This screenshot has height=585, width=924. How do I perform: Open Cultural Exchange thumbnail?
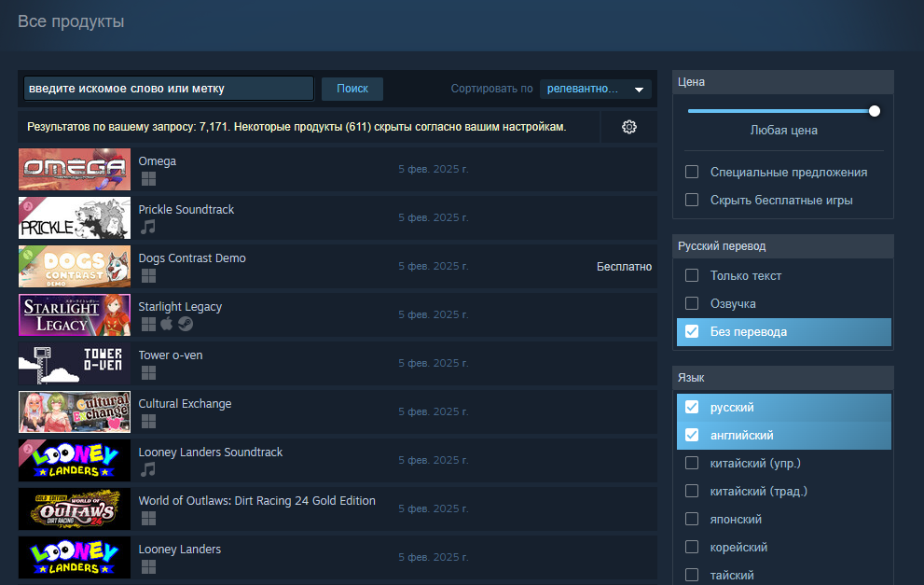pyautogui.click(x=75, y=411)
